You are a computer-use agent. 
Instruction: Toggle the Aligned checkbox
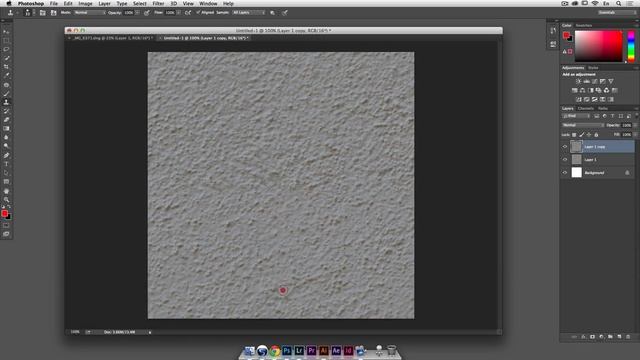tap(198, 13)
